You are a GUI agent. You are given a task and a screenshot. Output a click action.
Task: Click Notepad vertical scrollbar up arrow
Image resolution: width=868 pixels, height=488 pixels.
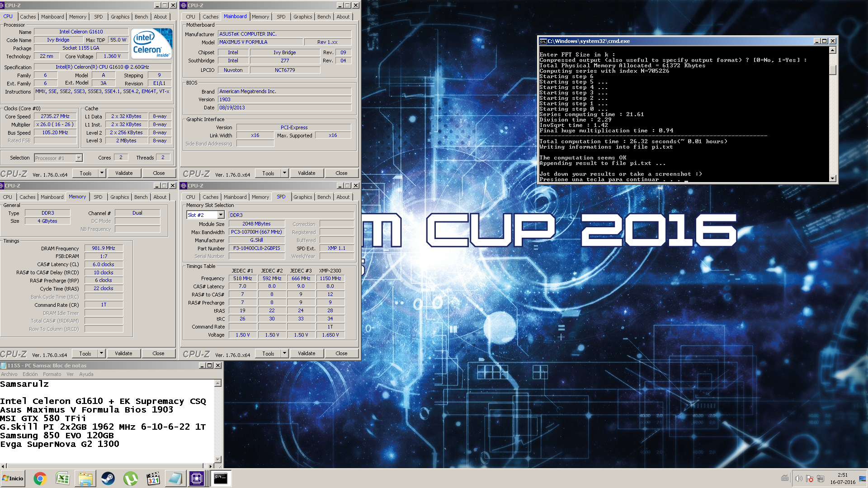point(218,383)
